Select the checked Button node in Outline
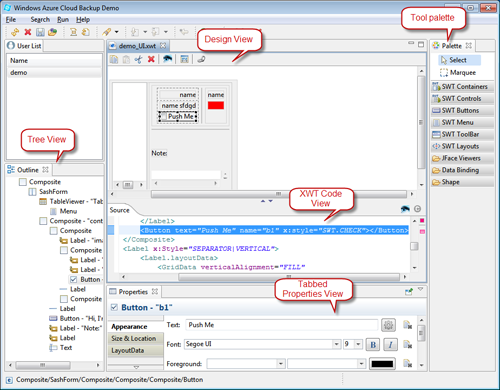The width and height of the screenshot is (500, 390). coord(86,279)
